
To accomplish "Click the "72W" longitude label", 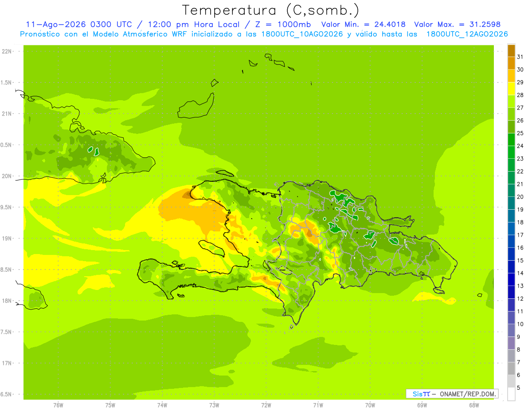I will point(266,405).
